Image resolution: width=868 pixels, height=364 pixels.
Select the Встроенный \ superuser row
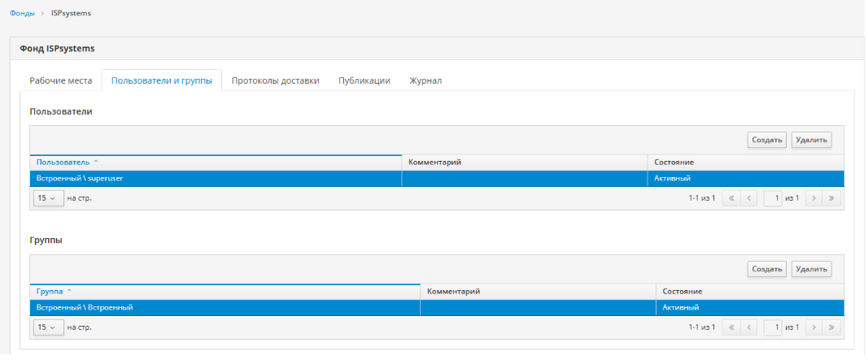[438, 179]
